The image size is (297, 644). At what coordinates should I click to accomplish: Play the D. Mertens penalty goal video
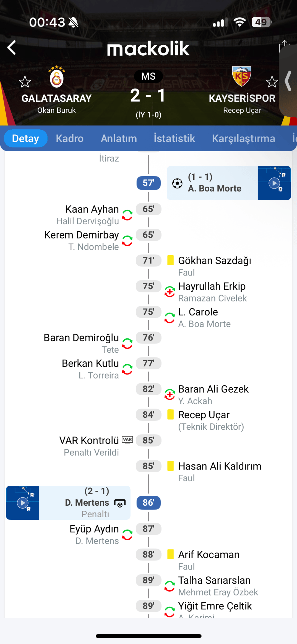point(23,503)
